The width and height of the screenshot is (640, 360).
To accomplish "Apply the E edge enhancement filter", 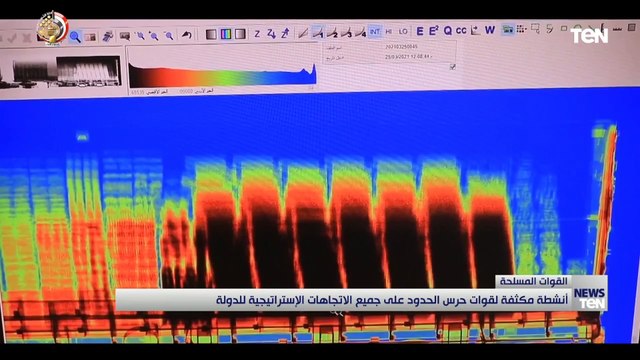I will click(x=420, y=31).
